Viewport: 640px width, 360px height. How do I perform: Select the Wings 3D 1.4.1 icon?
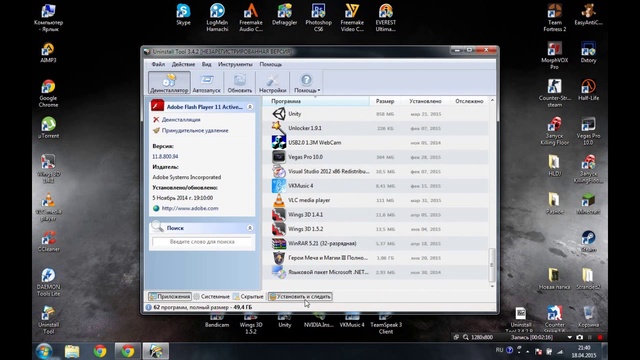pos(279,215)
